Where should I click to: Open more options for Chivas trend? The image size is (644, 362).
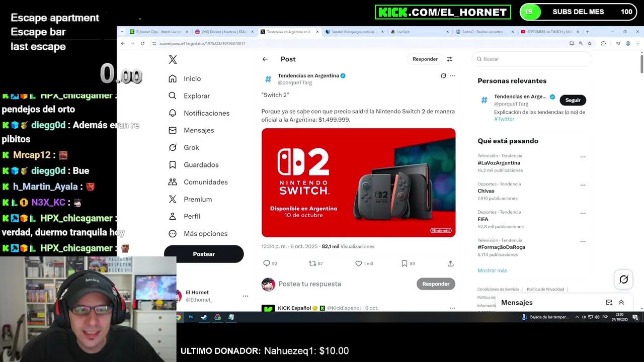[583, 185]
